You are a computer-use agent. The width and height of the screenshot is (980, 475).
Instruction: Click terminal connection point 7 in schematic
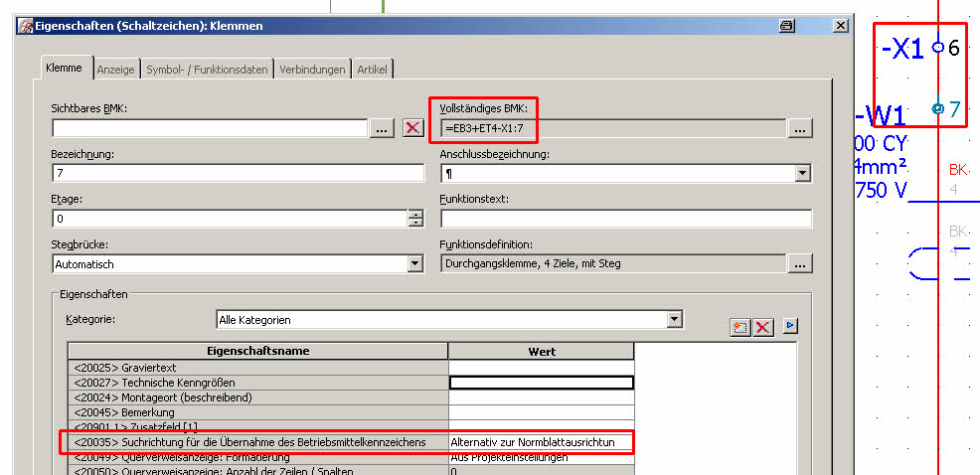937,108
